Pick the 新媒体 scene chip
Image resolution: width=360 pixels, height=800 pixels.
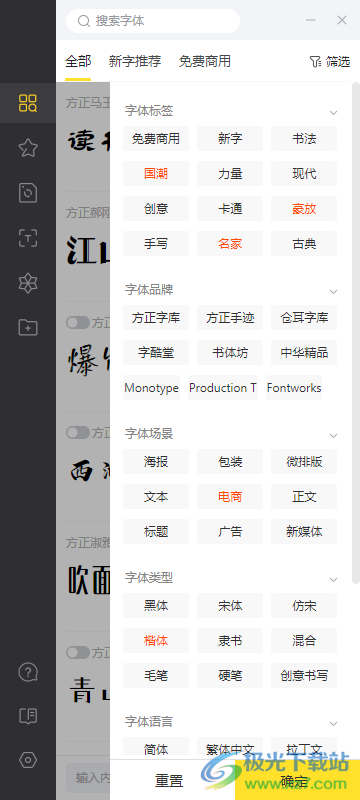(x=304, y=532)
